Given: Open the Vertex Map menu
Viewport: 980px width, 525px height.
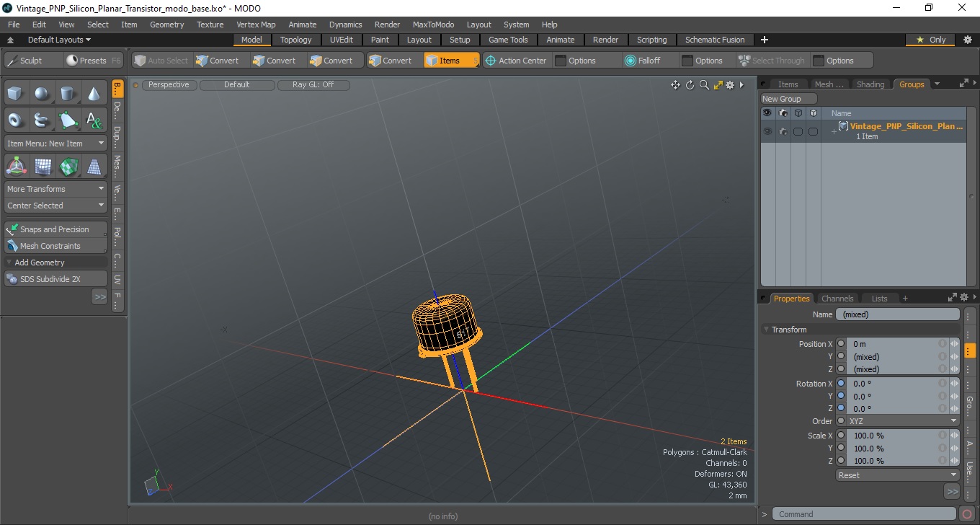Looking at the screenshot, I should [256, 25].
